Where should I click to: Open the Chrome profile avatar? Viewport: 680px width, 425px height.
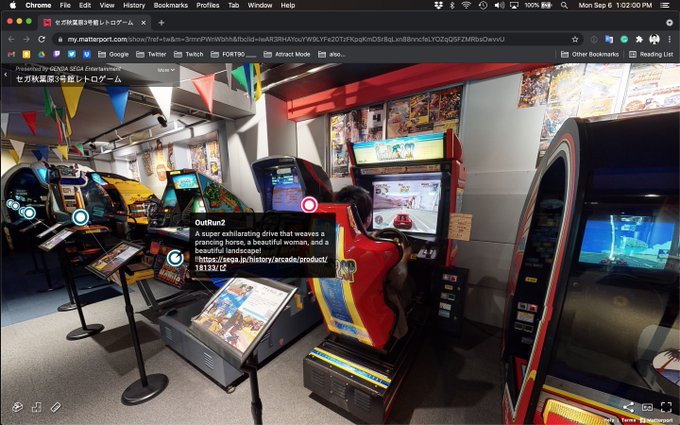click(654, 39)
